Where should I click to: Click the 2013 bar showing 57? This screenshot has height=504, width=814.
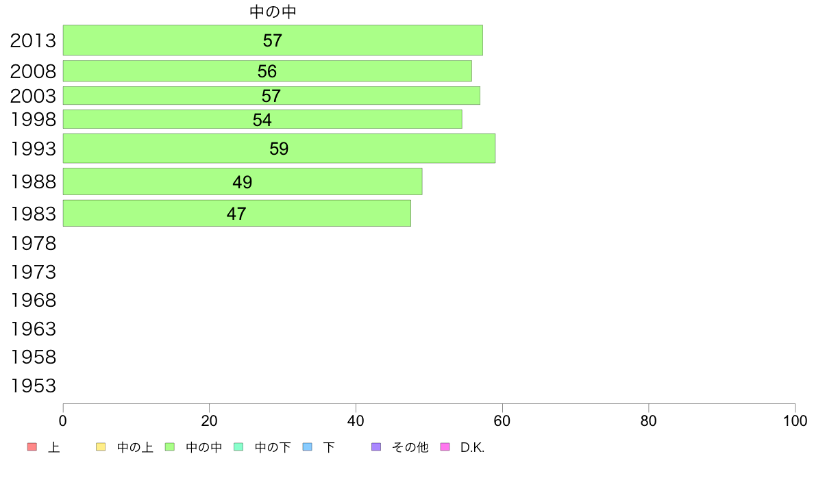tap(273, 40)
